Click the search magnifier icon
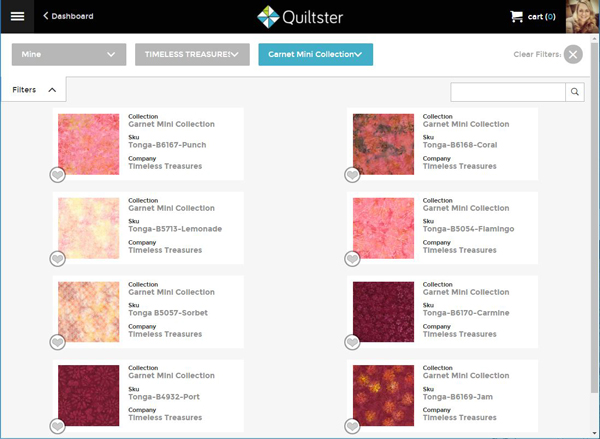 click(x=575, y=92)
